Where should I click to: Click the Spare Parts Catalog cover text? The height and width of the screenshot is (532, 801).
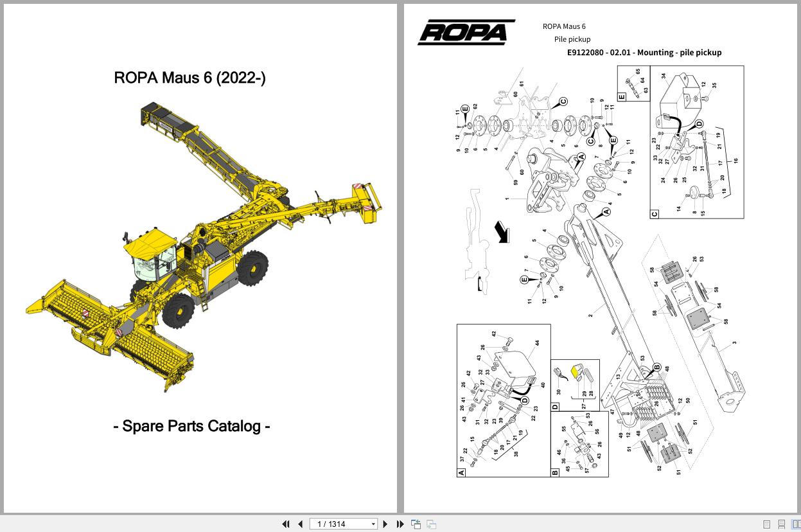tap(191, 425)
